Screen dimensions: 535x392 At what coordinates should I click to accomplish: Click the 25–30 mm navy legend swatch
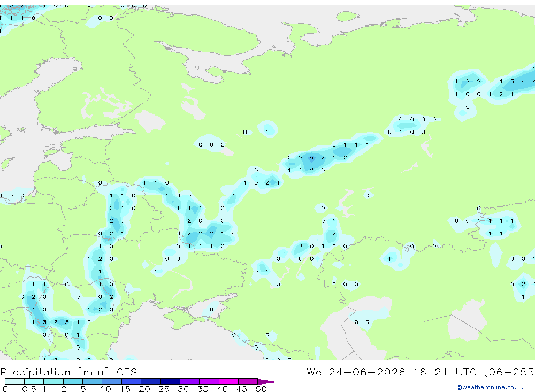170,381
